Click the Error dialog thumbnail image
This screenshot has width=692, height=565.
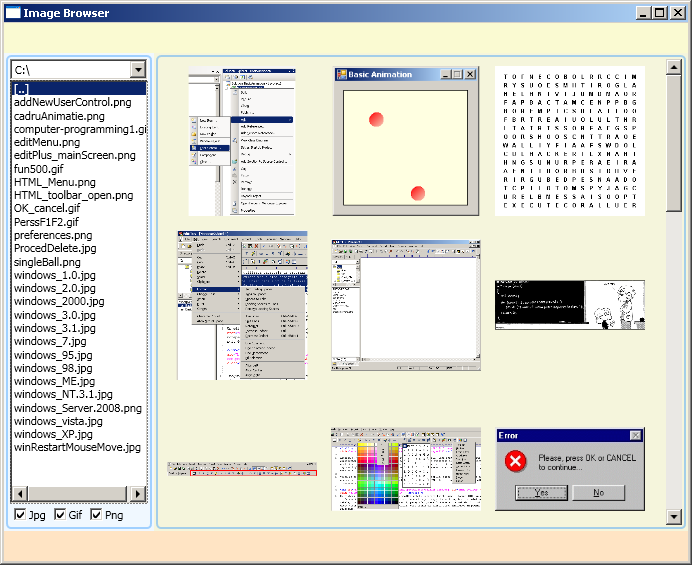point(570,468)
